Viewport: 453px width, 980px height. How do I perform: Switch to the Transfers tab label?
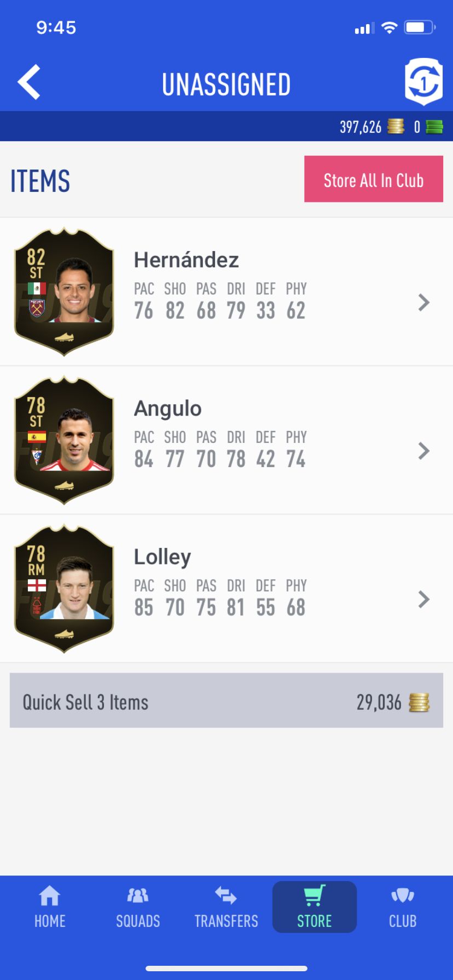click(226, 921)
